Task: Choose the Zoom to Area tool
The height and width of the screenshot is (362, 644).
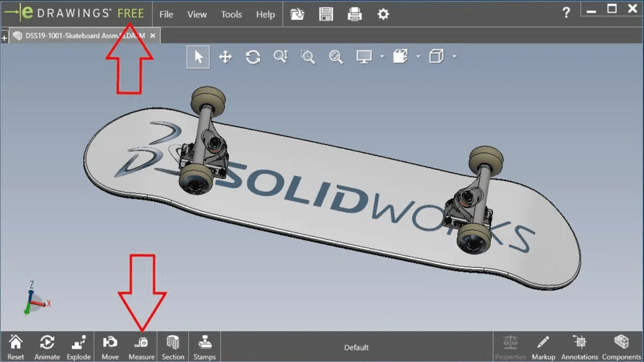Action: (x=308, y=57)
